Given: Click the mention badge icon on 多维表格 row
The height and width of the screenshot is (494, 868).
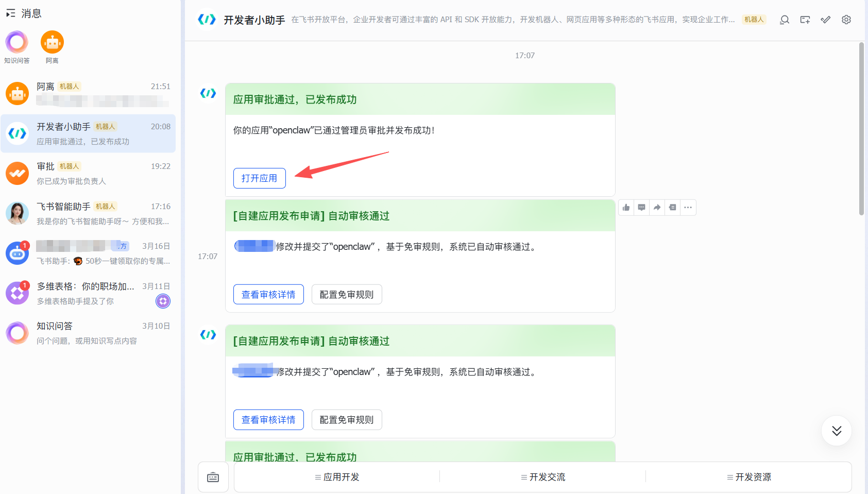Looking at the screenshot, I should pyautogui.click(x=163, y=301).
